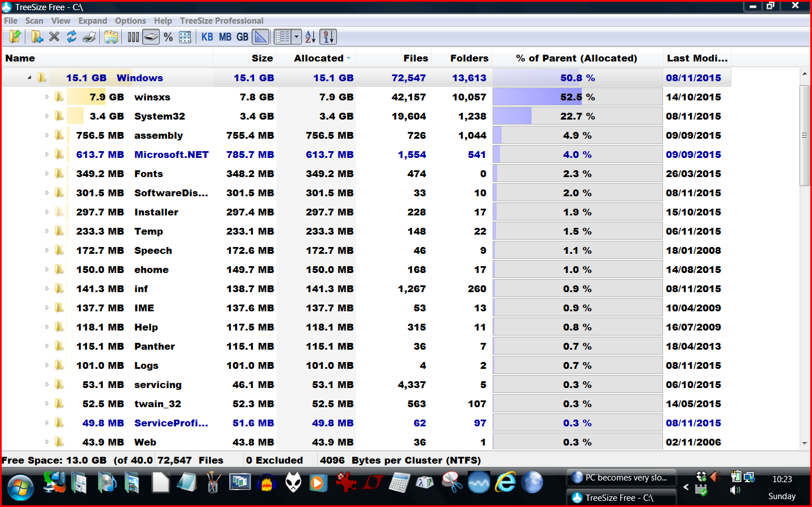Open the TreeSize Professional menu
The height and width of the screenshot is (507, 812).
pyautogui.click(x=222, y=21)
